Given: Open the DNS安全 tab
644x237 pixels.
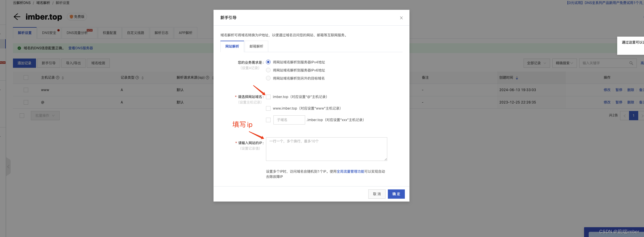Looking at the screenshot, I should point(49,33).
